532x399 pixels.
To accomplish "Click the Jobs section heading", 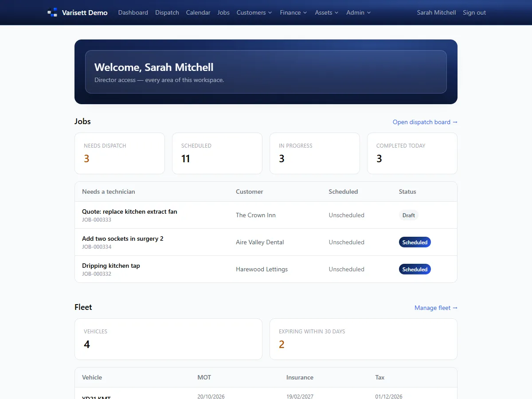I will (82, 121).
